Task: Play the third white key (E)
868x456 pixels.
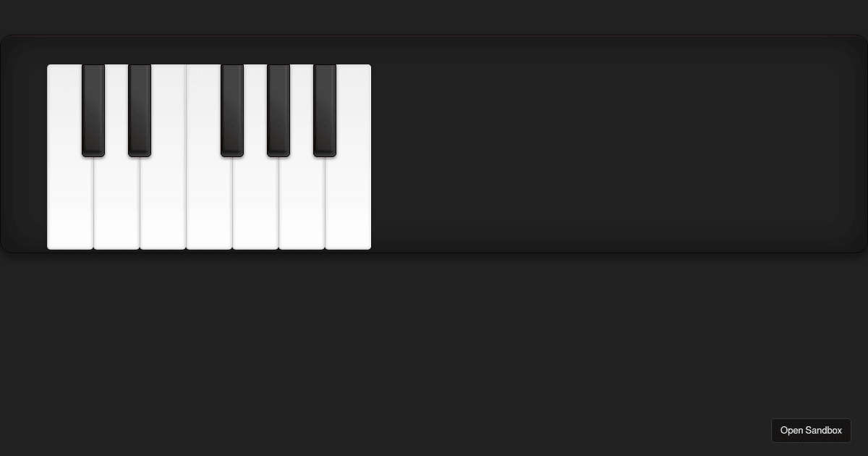Action: (163, 203)
